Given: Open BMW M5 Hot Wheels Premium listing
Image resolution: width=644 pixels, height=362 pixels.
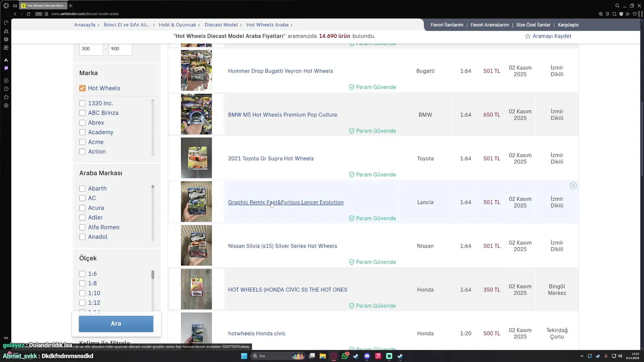Looking at the screenshot, I should 283,115.
